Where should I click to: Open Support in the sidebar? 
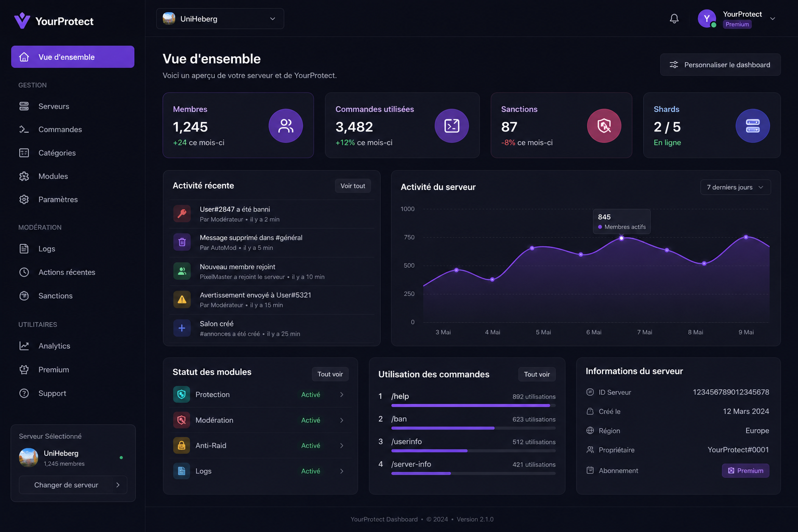click(73, 393)
